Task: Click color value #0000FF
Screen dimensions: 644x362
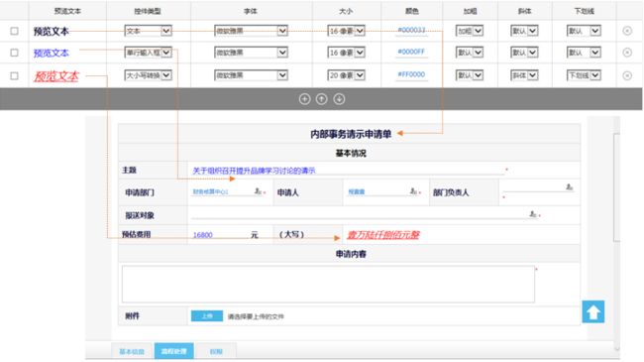Action: (x=411, y=52)
